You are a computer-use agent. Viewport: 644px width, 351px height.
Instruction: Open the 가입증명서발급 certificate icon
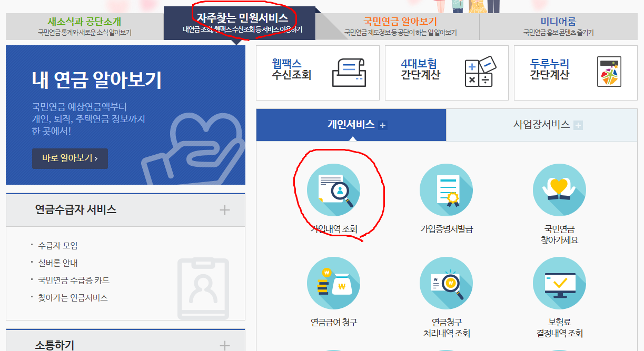[447, 189]
